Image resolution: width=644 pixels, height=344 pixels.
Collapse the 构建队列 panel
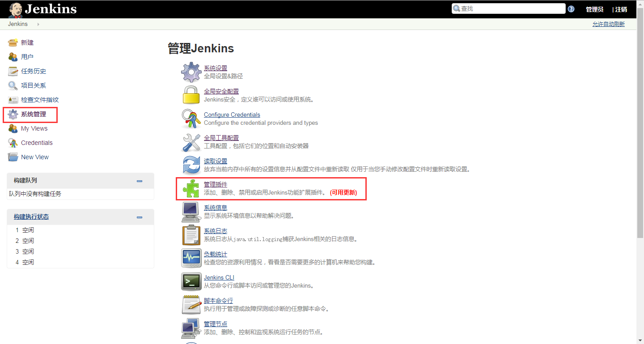[x=140, y=181]
